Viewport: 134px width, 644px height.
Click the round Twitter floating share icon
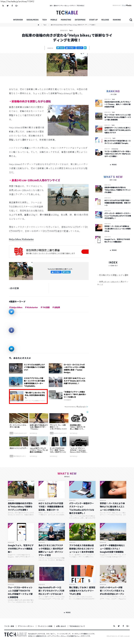(x=11, y=312)
